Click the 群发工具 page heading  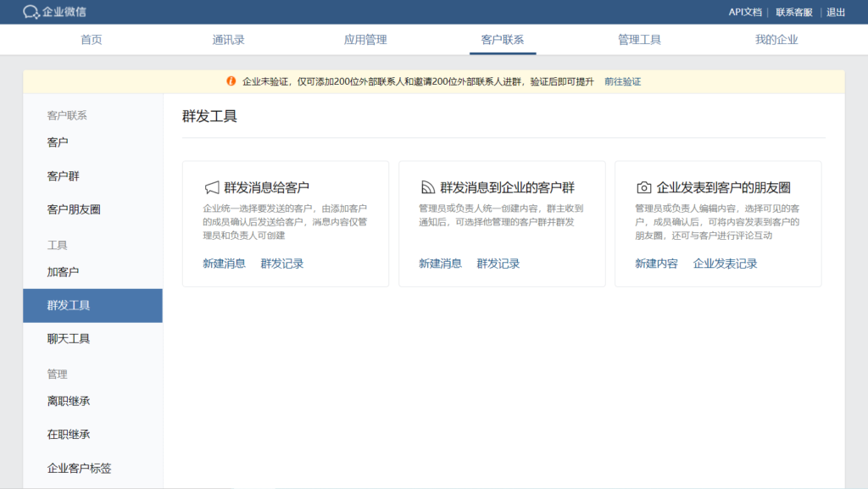click(x=209, y=116)
